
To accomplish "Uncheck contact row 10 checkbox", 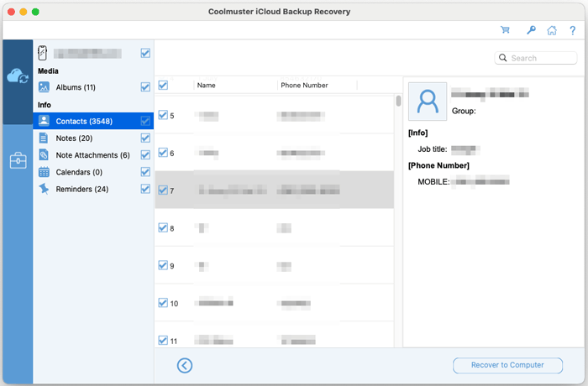I will [x=163, y=302].
